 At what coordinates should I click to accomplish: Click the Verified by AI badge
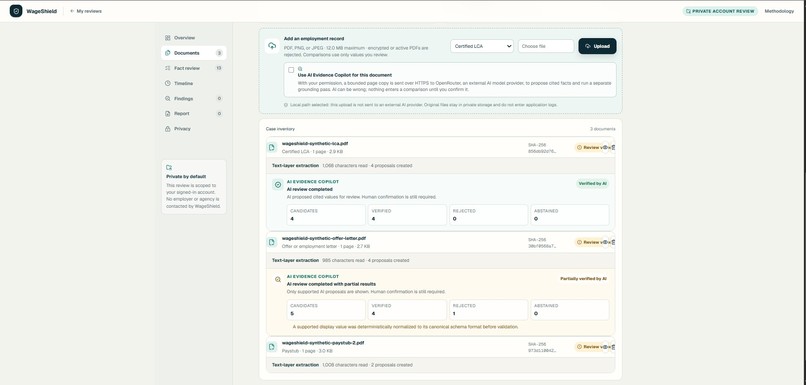593,184
